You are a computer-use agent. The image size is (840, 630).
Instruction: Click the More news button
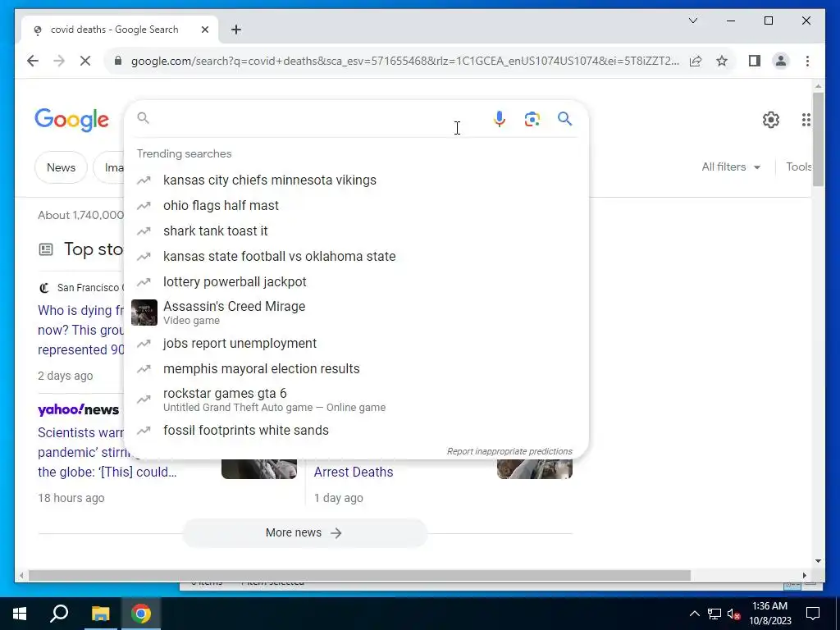pos(304,533)
